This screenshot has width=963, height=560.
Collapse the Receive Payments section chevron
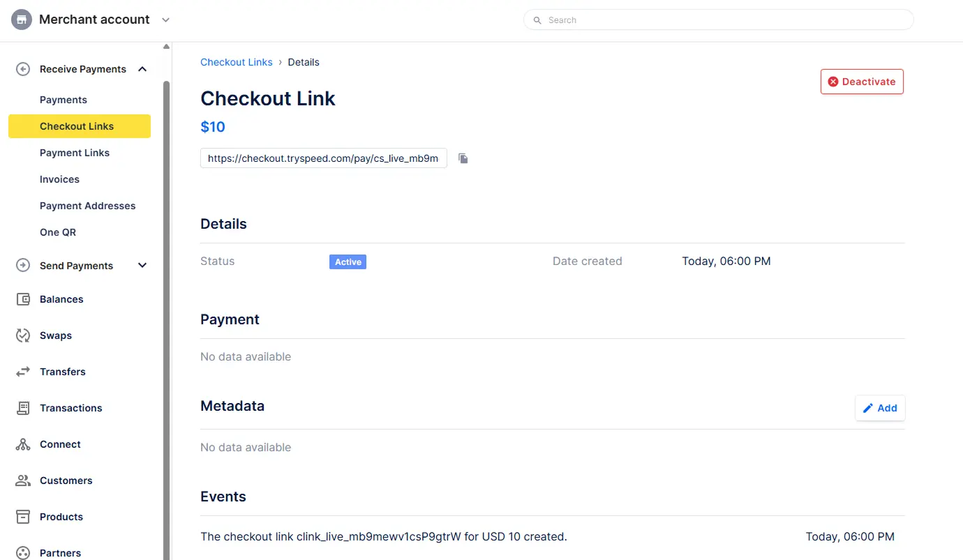(x=142, y=69)
